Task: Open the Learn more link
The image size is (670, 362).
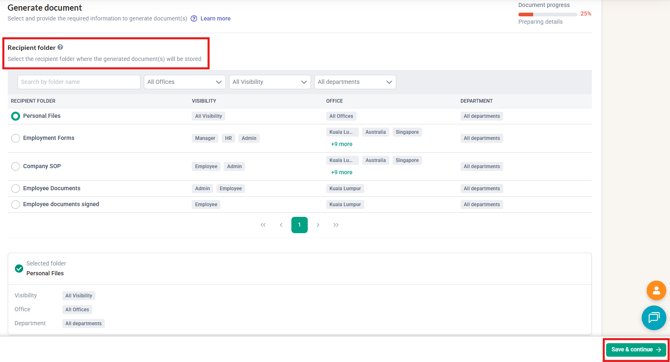Action: [215, 18]
